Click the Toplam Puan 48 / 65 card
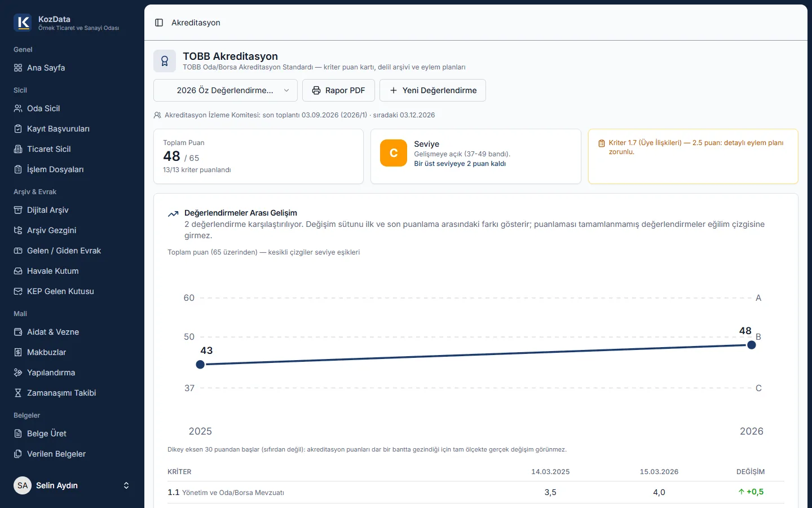Viewport: 812px width, 508px height. 258,156
